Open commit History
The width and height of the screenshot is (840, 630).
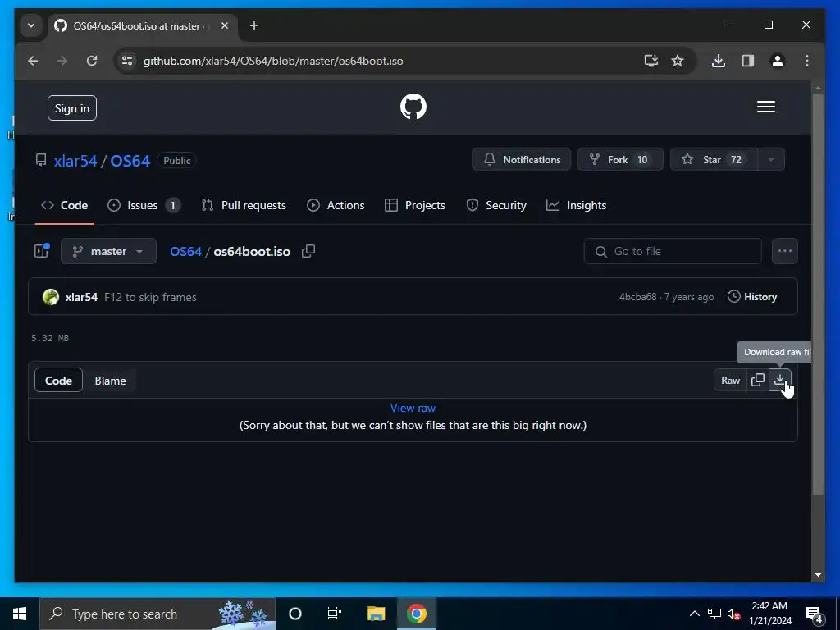[751, 296]
